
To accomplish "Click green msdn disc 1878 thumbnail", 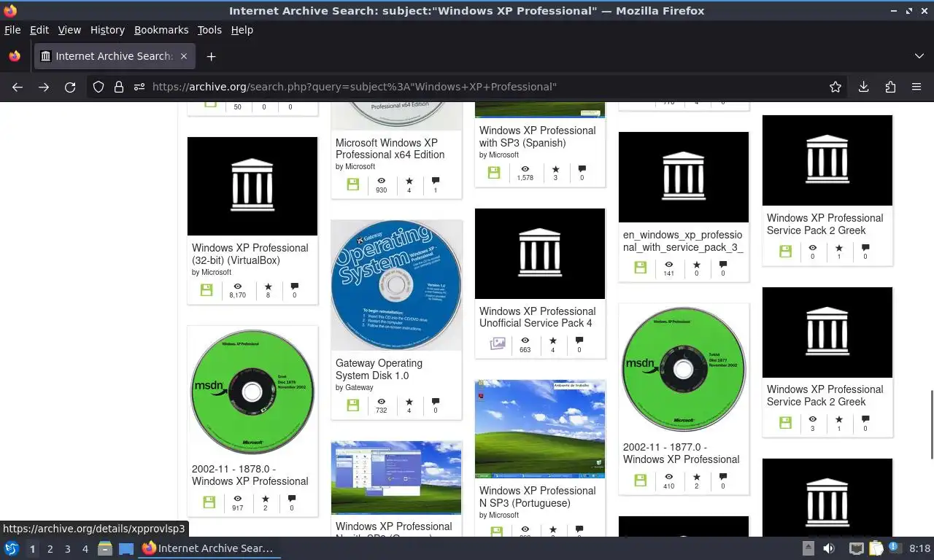I will pyautogui.click(x=252, y=392).
